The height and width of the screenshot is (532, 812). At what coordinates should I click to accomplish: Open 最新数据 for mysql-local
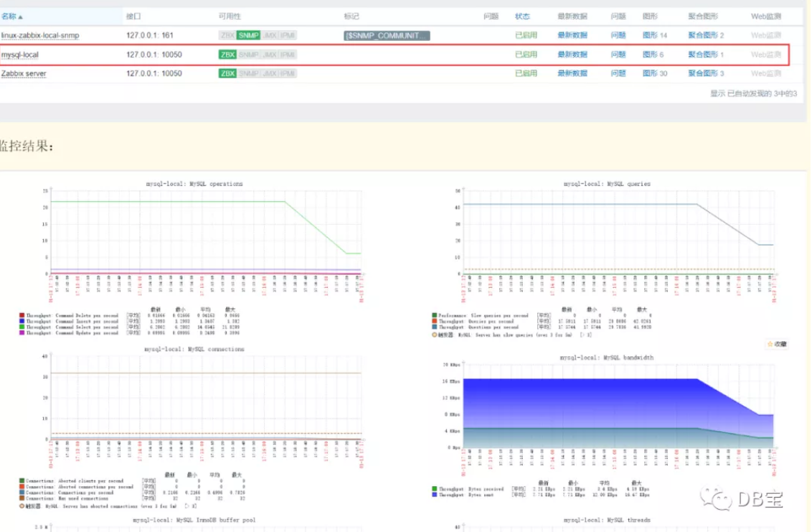pos(572,55)
